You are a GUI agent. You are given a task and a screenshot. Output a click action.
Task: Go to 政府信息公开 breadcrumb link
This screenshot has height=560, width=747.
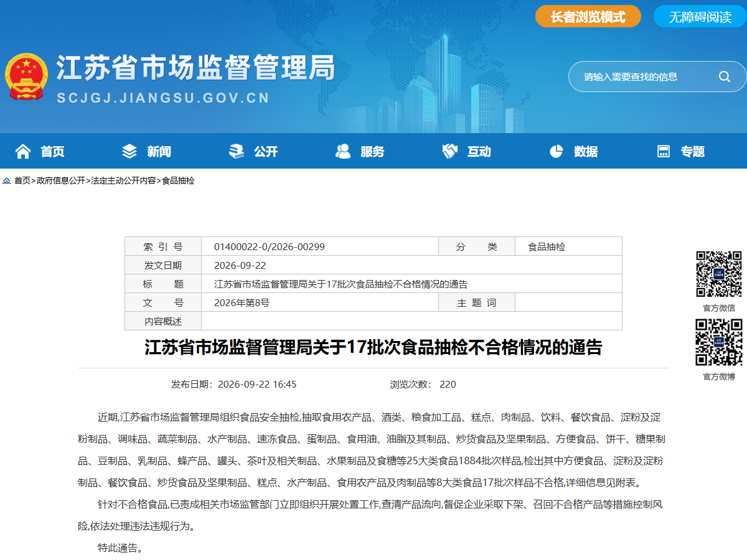point(61,180)
